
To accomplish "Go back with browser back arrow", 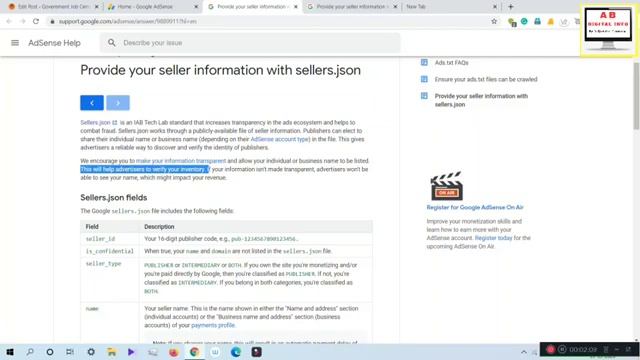I will (x=9, y=21).
